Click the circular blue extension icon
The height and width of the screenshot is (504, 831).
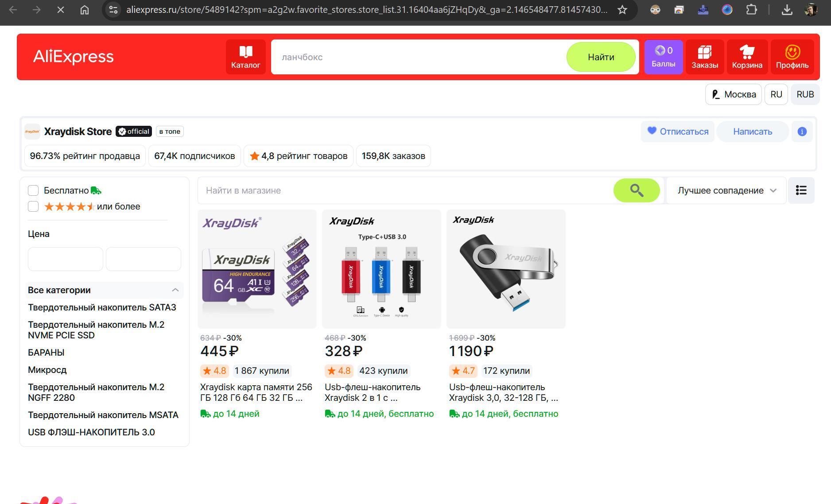click(x=727, y=10)
